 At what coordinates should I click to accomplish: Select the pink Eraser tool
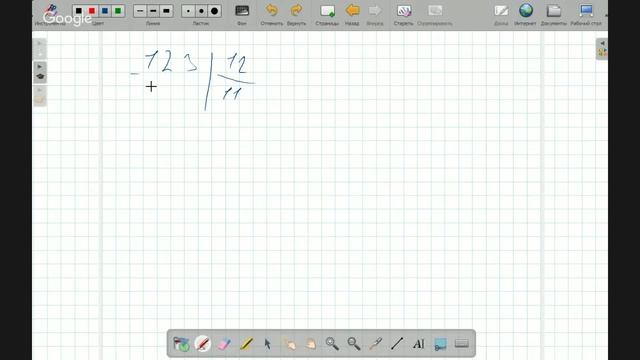pyautogui.click(x=224, y=344)
